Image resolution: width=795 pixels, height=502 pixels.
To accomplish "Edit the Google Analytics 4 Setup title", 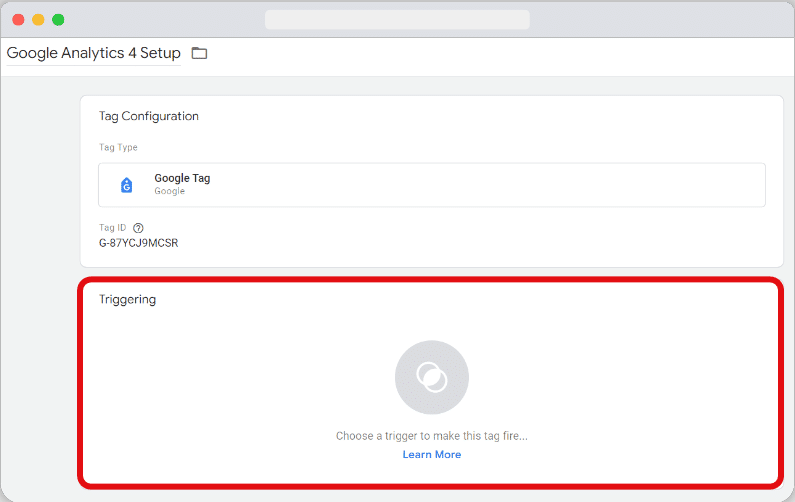I will click(93, 53).
